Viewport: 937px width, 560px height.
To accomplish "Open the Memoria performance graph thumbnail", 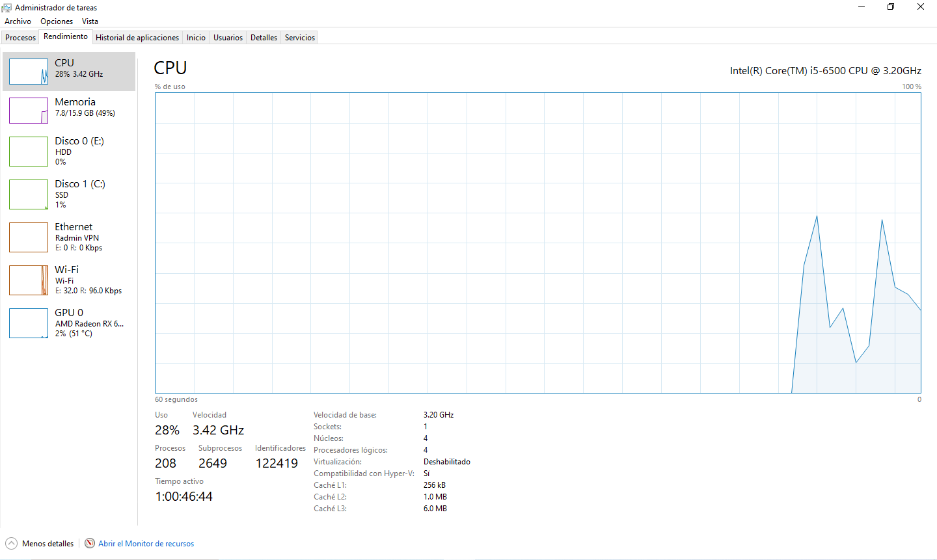I will click(29, 111).
